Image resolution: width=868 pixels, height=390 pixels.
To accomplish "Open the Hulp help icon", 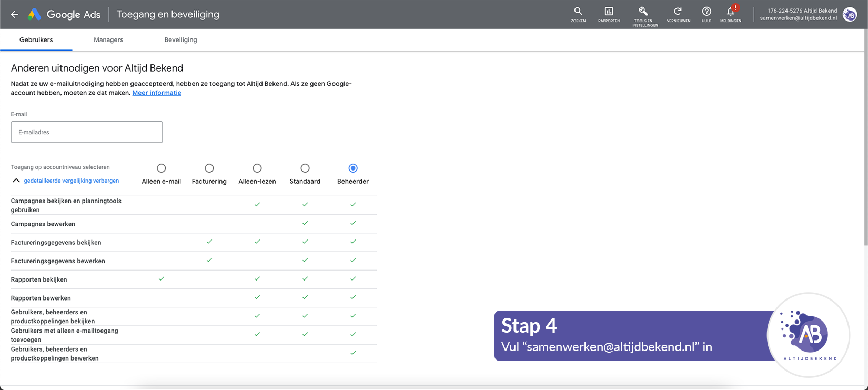I will [706, 12].
